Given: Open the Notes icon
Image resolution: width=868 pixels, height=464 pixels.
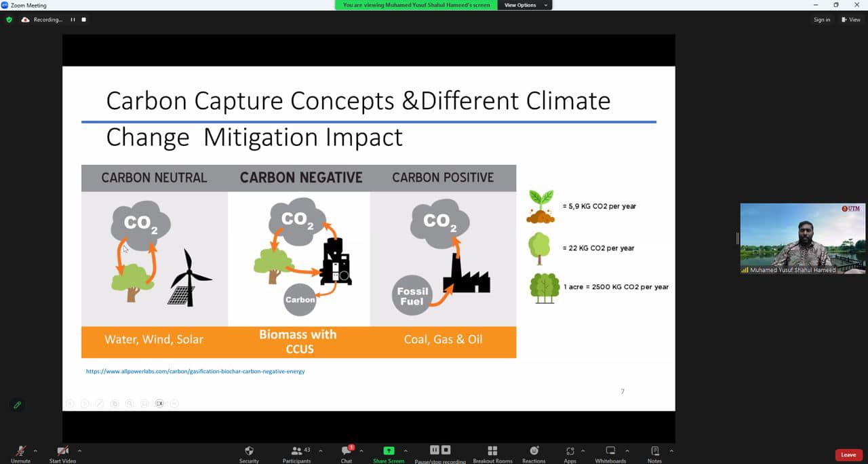Looking at the screenshot, I should 654,453.
